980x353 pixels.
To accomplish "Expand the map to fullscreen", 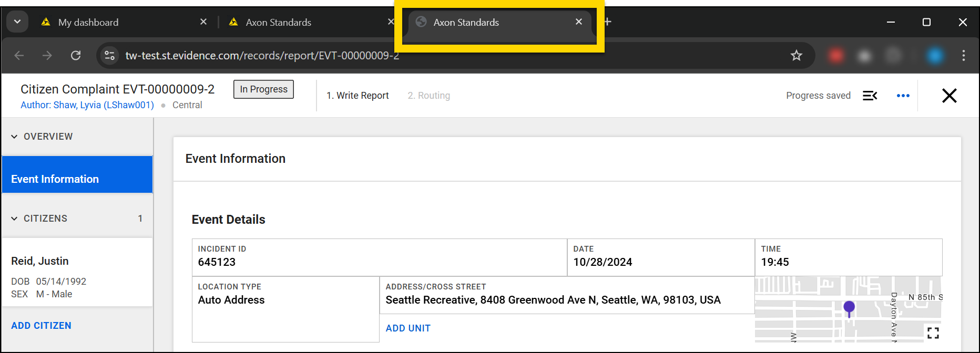I will coord(933,333).
